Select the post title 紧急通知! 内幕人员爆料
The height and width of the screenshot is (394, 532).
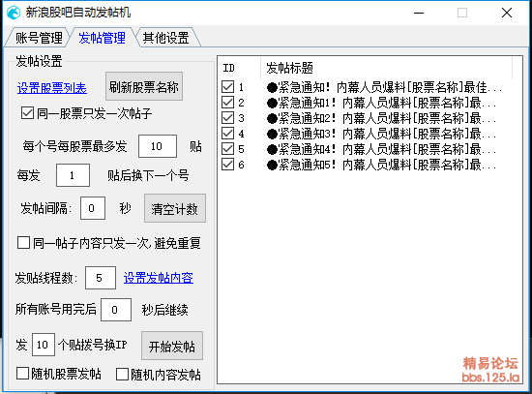[384, 87]
